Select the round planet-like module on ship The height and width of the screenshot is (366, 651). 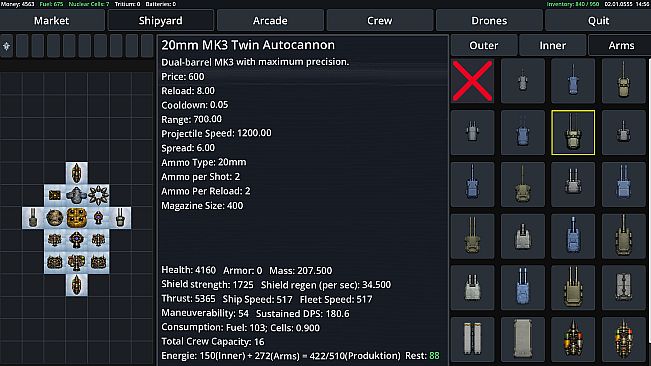point(54,217)
